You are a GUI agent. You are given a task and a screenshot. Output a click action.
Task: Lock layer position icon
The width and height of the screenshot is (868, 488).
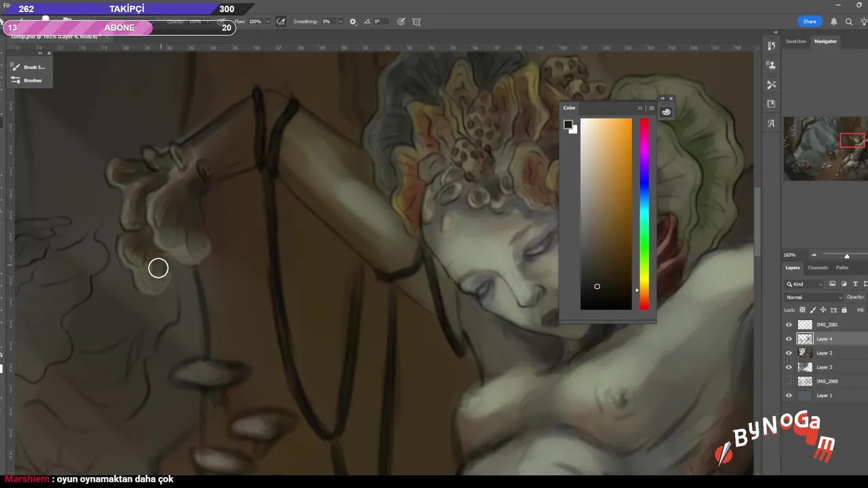coord(823,310)
